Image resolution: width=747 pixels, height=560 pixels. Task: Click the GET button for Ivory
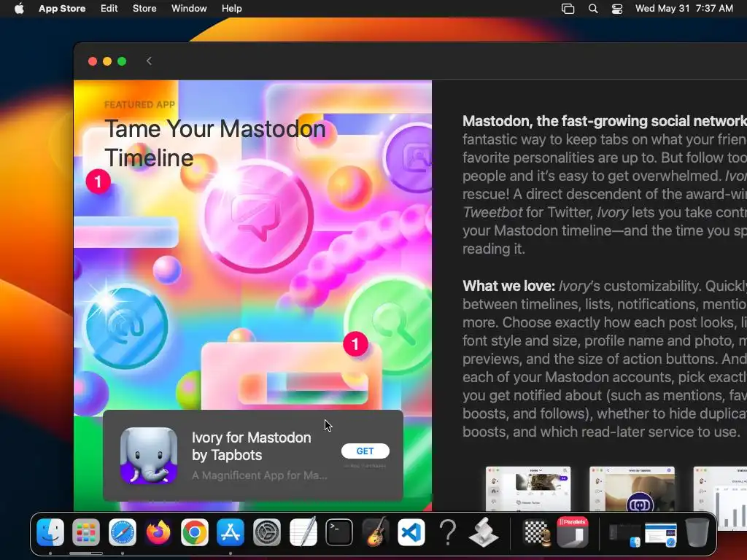(365, 451)
